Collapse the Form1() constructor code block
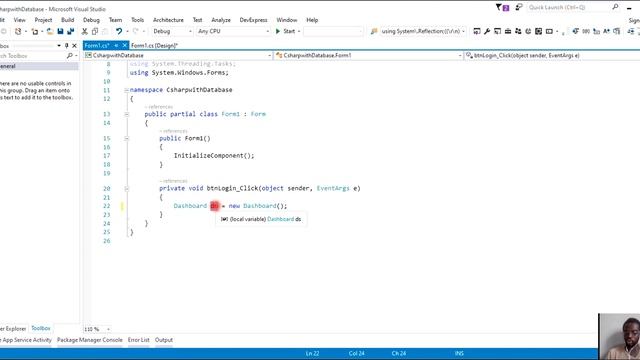This screenshot has height=360, width=640. tap(127, 139)
